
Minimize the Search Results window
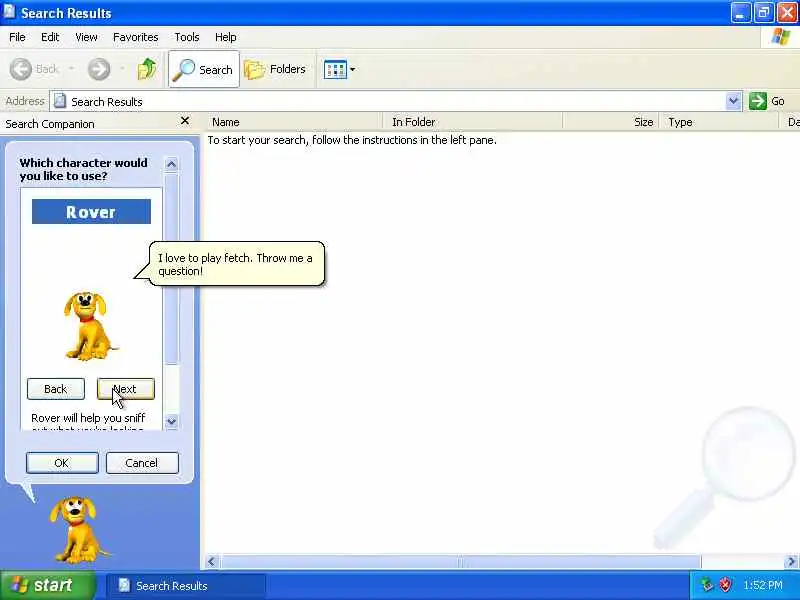point(740,13)
